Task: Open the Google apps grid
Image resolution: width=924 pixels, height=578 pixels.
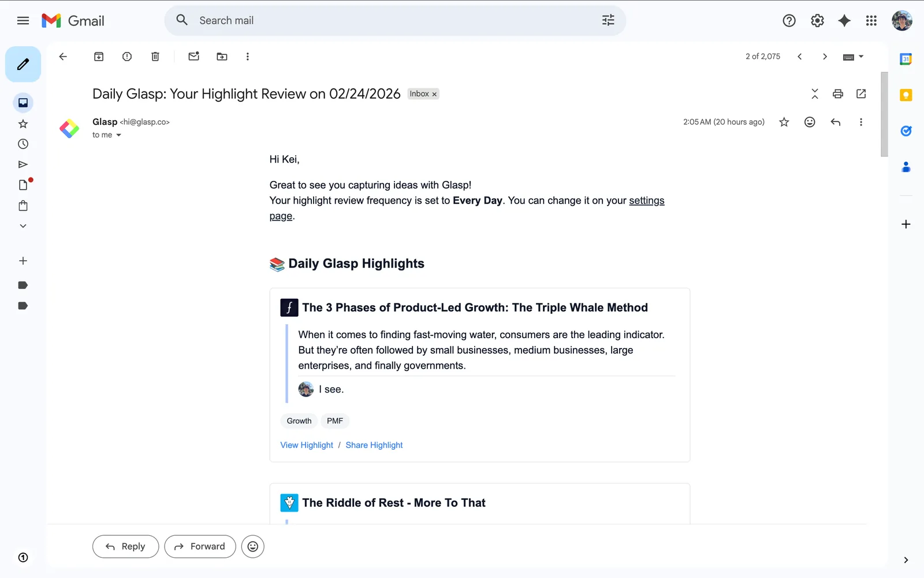Action: pyautogui.click(x=871, y=21)
